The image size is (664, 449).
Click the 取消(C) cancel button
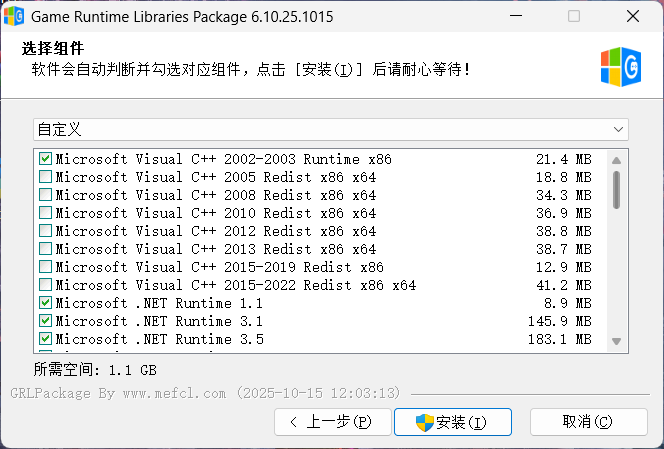[x=589, y=422]
